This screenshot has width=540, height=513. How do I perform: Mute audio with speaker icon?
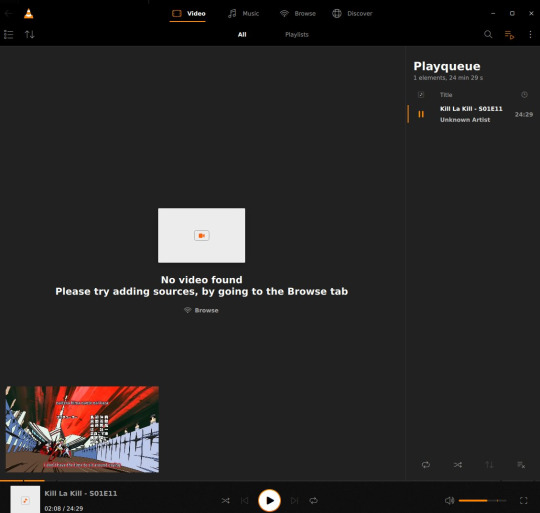coord(449,501)
